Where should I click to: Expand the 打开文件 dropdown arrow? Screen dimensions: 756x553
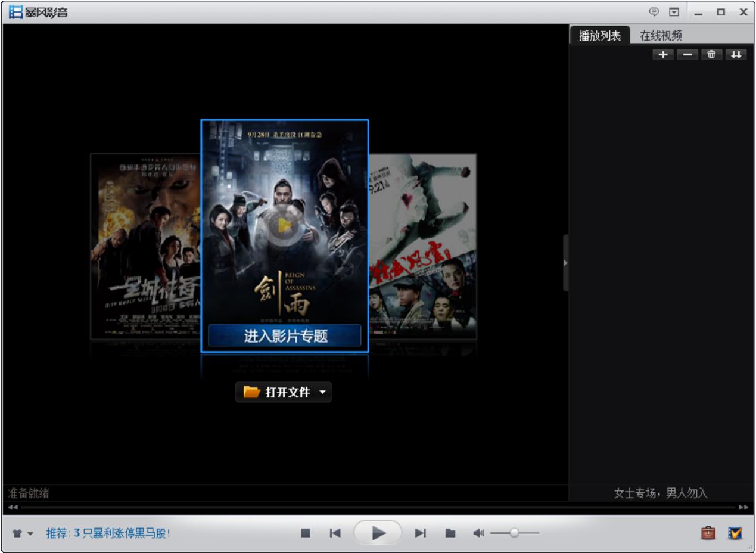click(323, 392)
